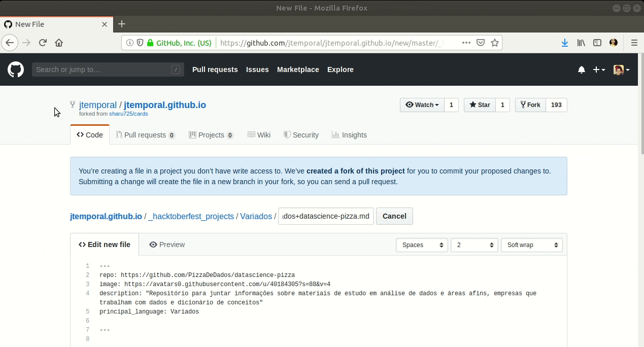
Task: Open the user avatar profile dropdown
Action: tap(621, 70)
